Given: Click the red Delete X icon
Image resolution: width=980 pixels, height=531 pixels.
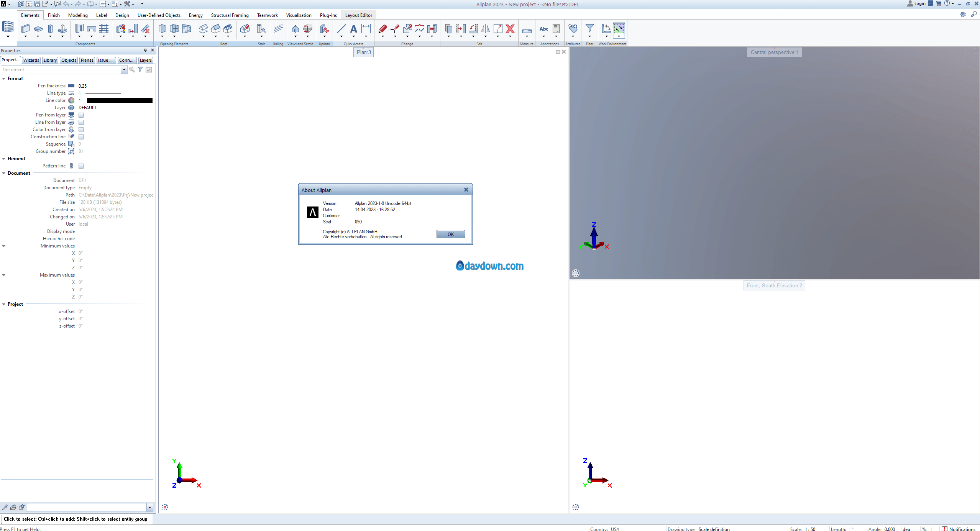Looking at the screenshot, I should coord(510,29).
